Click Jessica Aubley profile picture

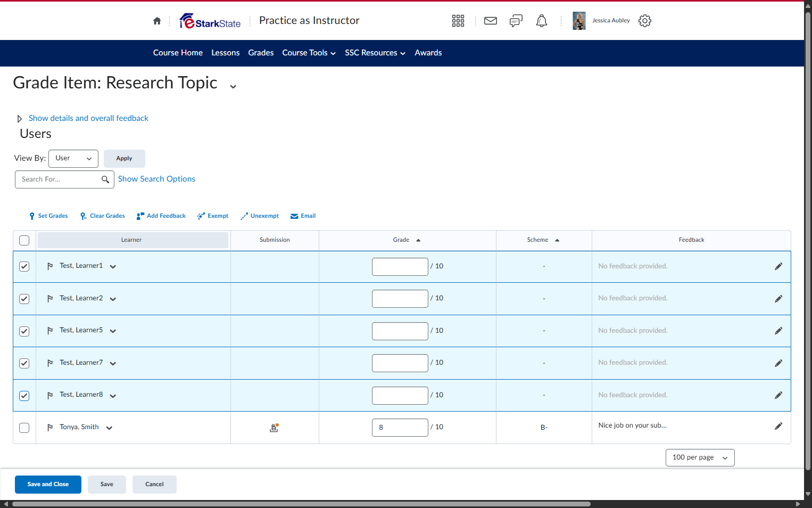pyautogui.click(x=579, y=21)
